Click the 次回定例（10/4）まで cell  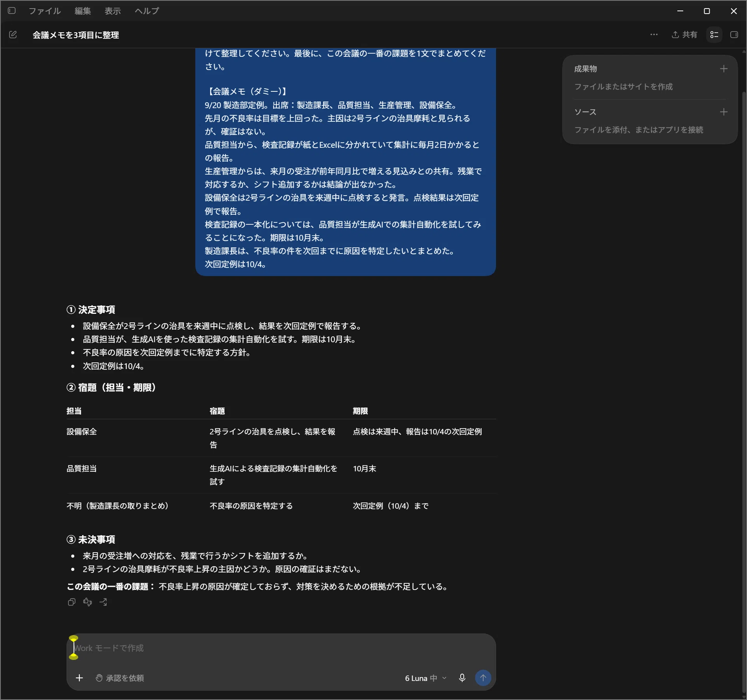391,506
